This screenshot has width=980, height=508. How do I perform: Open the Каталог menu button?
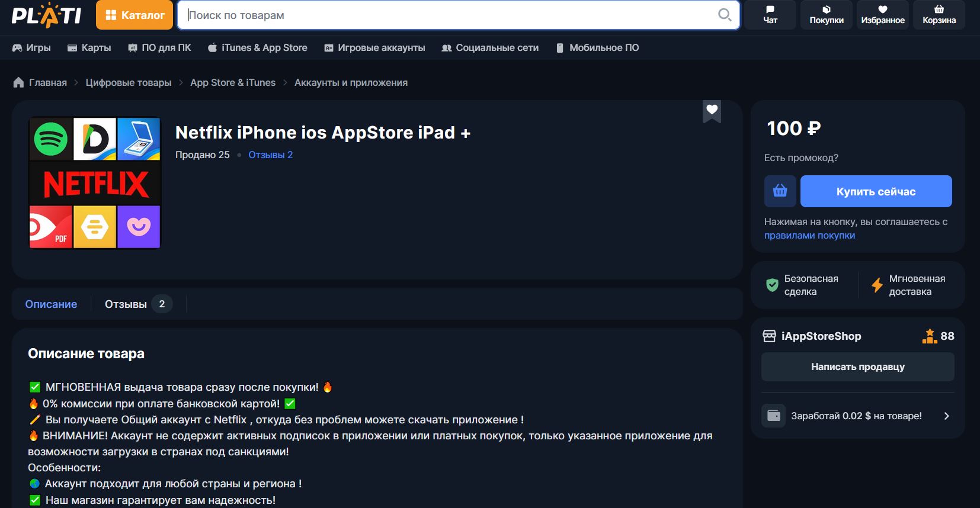point(134,15)
